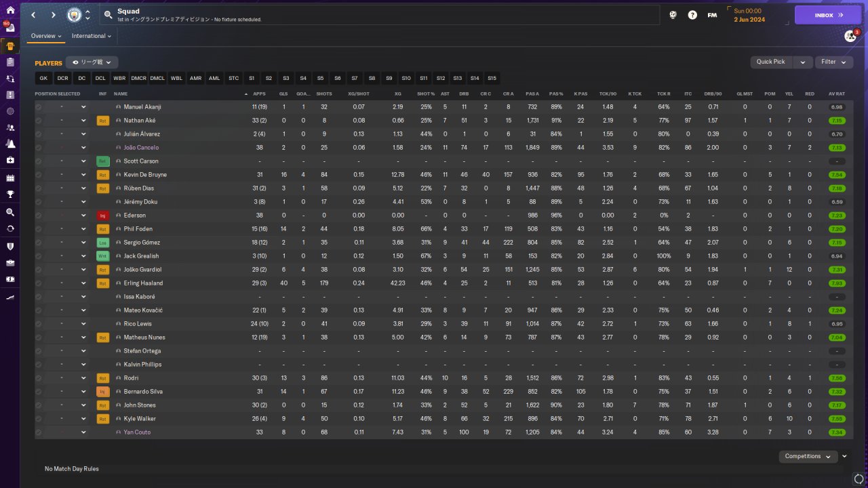Tick the selection circle for Manuel Akanji

(39, 107)
